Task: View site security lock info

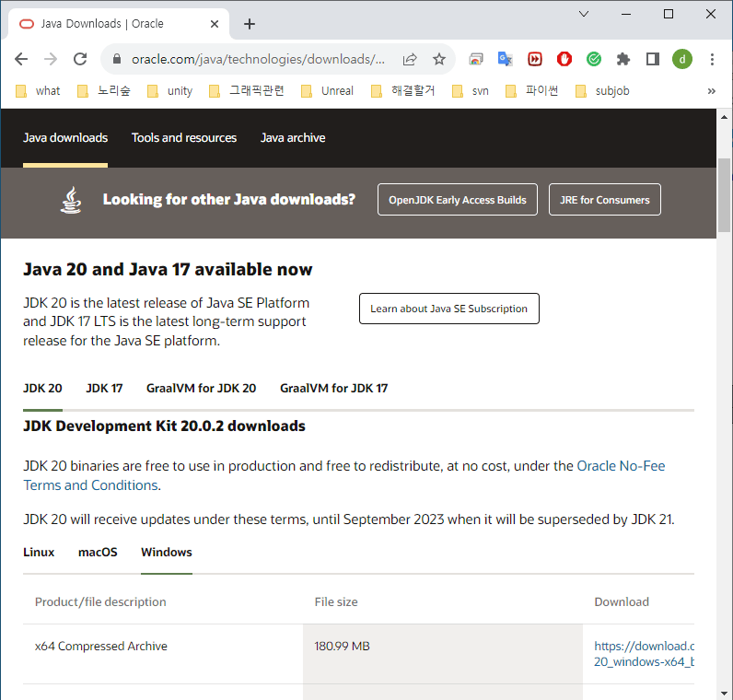Action: click(x=117, y=59)
